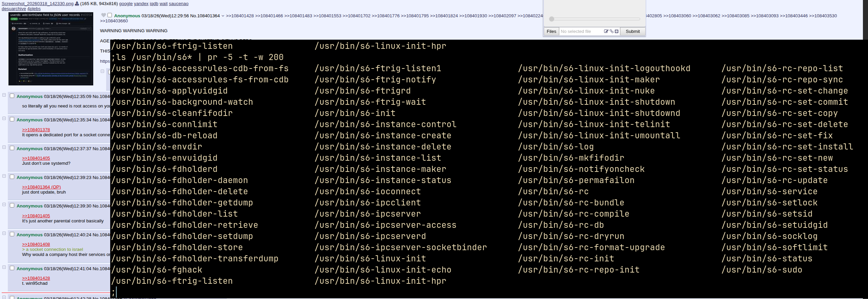Follow backlink >>108403530 in OP header
The width and height of the screenshot is (868, 299).
[823, 16]
